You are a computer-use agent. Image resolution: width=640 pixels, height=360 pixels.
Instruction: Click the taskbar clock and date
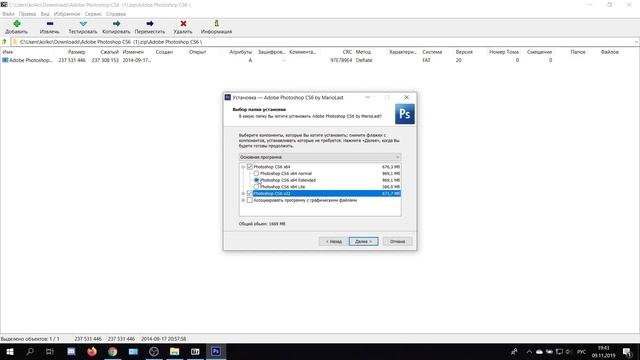coord(604,352)
